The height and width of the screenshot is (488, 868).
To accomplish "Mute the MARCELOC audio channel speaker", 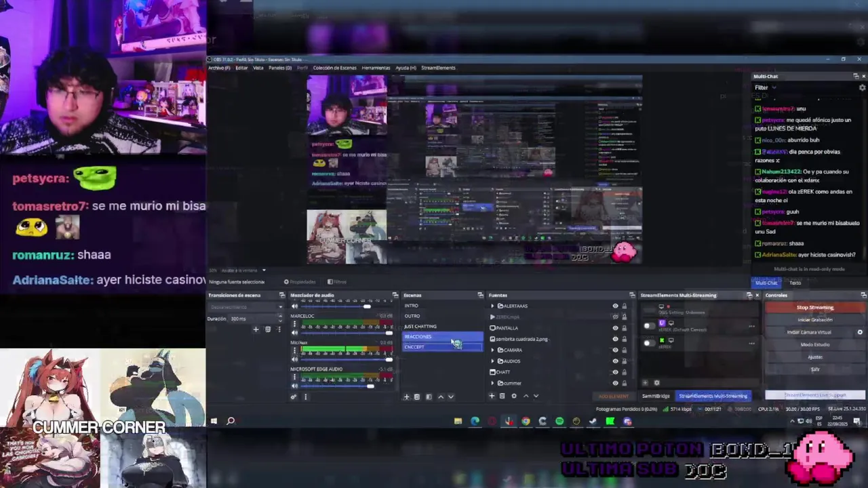I will 294,333.
